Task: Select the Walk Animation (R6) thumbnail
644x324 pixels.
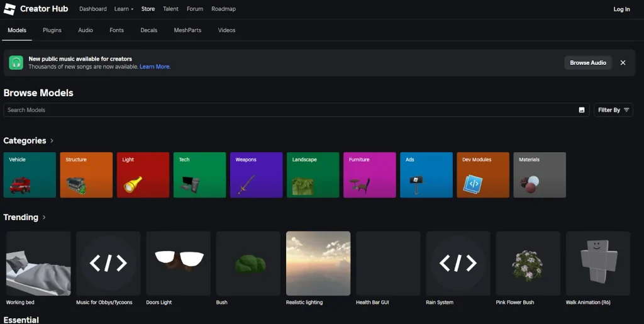Action: (598, 263)
